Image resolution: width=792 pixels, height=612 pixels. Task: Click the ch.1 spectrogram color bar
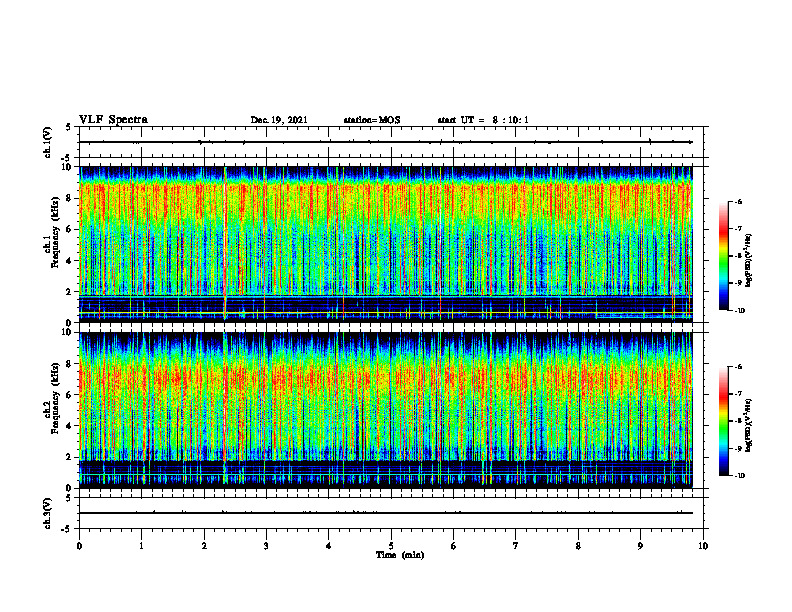tap(723, 256)
